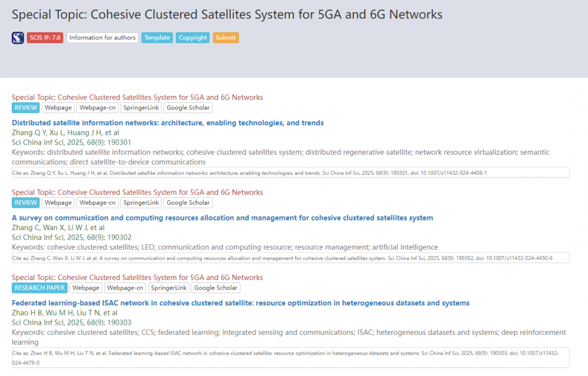Select cite-as box of the Zhao H B paper
The height and width of the screenshot is (376, 588).
click(290, 358)
